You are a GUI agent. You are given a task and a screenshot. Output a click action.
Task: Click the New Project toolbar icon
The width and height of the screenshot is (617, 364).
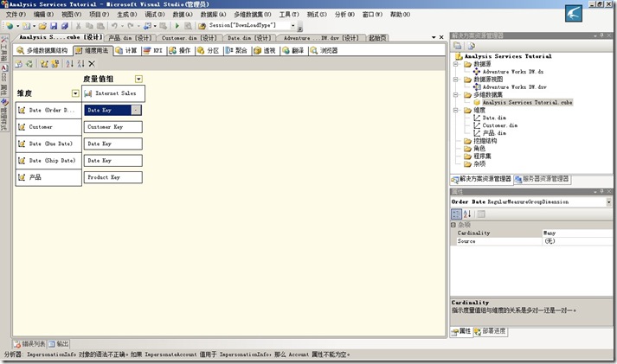click(10, 26)
